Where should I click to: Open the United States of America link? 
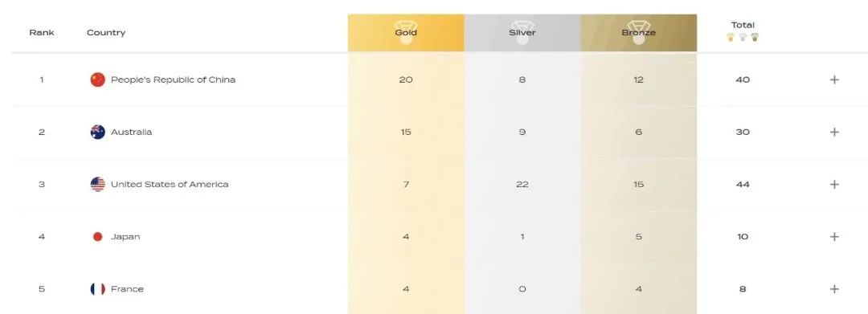[x=170, y=184]
